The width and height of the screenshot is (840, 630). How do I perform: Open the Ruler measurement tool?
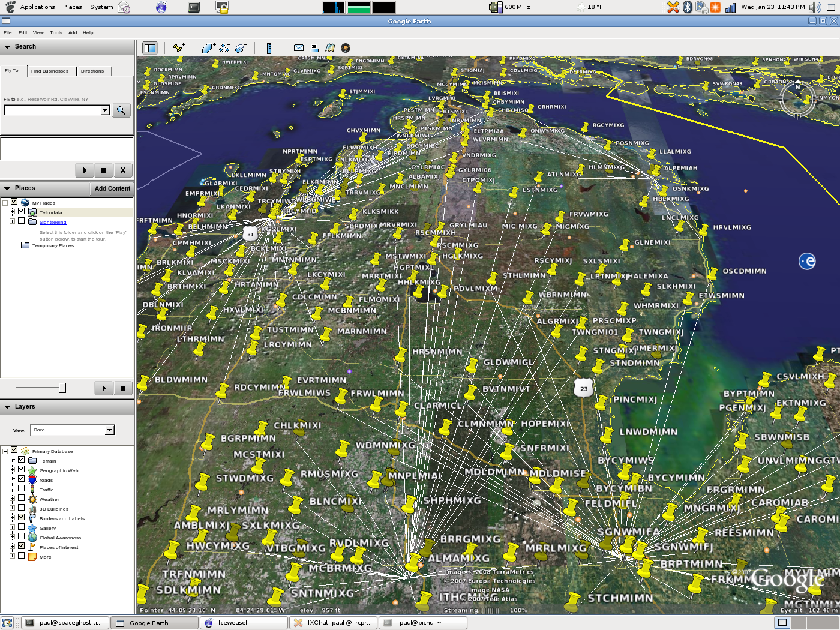[x=269, y=48]
